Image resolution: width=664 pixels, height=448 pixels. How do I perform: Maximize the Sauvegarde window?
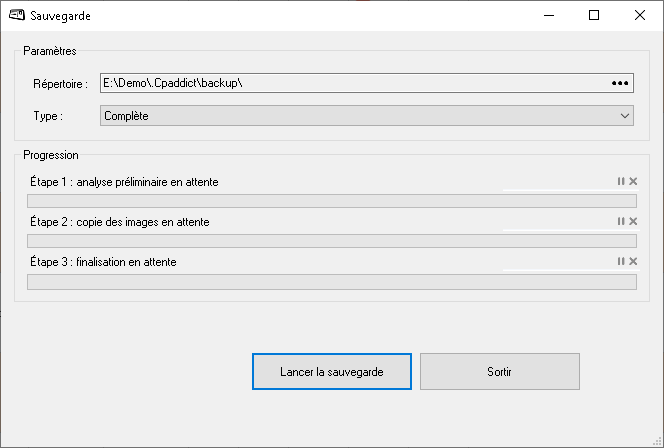tap(594, 16)
